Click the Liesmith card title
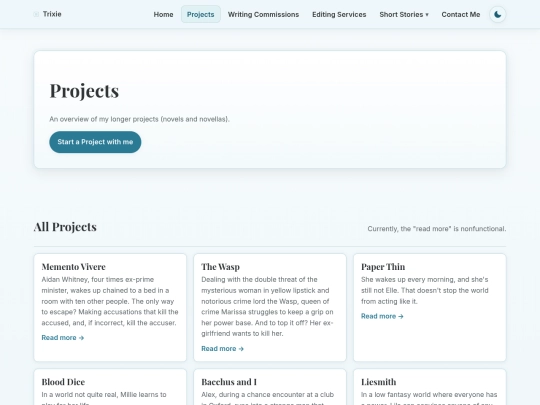Screen dimensions: 540x405 coord(378,382)
